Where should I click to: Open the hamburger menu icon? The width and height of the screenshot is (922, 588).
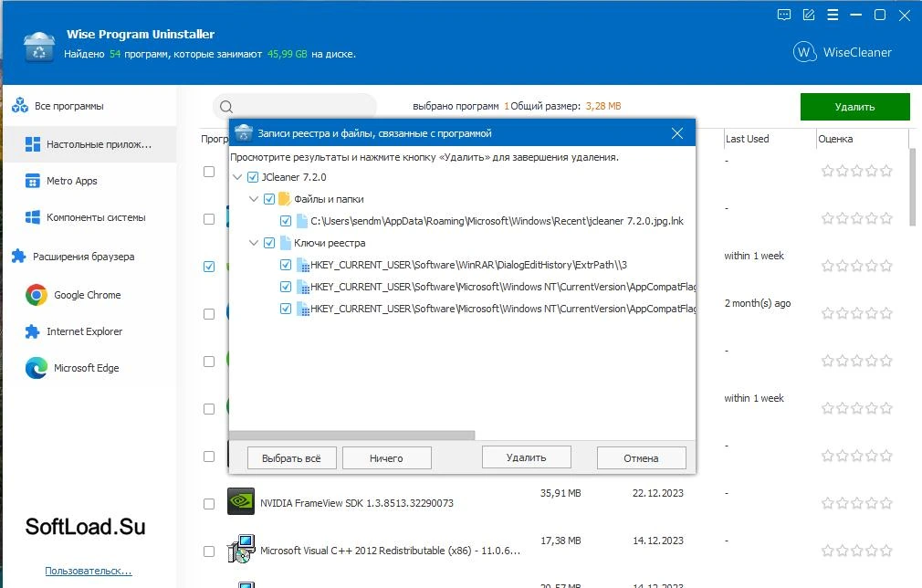coord(833,15)
